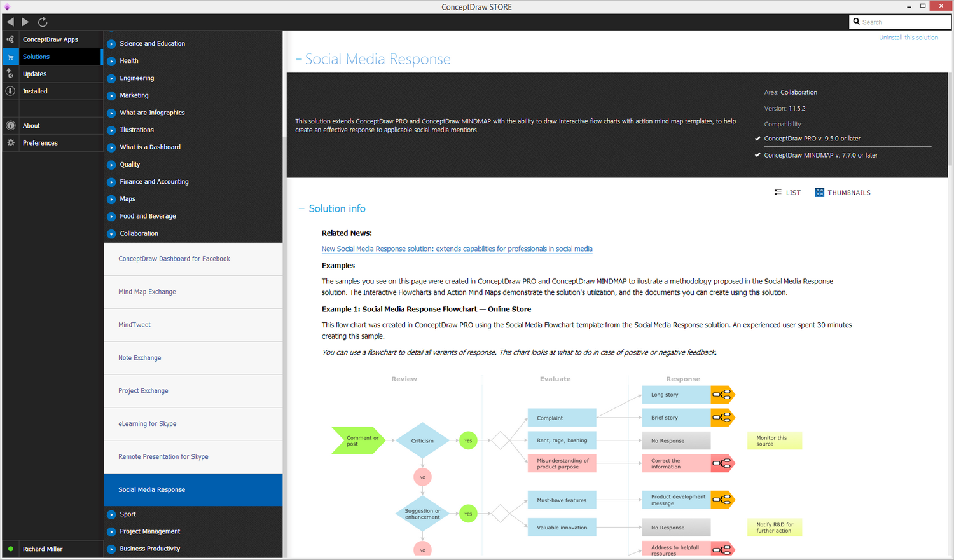Click ConceptDraw PRO v. 9.5.0 or later

coord(812,139)
